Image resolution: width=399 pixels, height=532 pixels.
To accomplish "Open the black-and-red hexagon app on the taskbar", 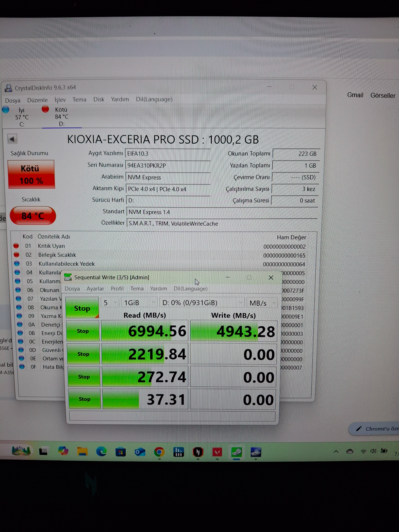I will (198, 452).
